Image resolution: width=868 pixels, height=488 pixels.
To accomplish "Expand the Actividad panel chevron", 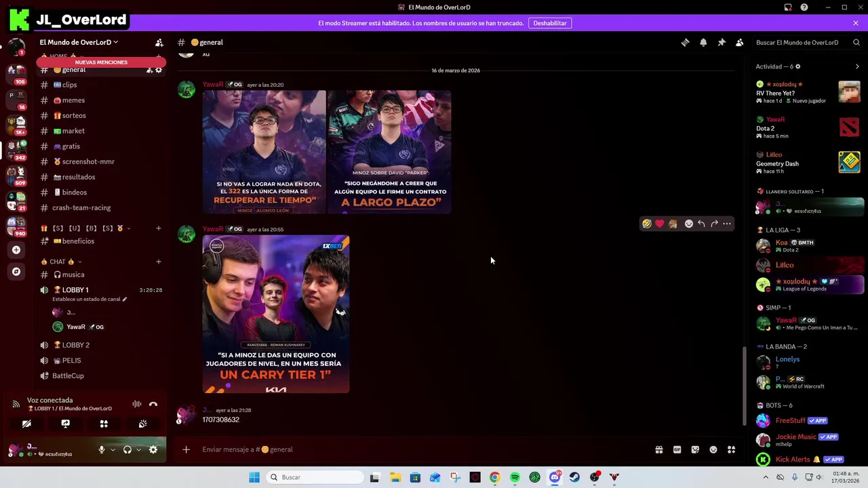I will click(857, 66).
